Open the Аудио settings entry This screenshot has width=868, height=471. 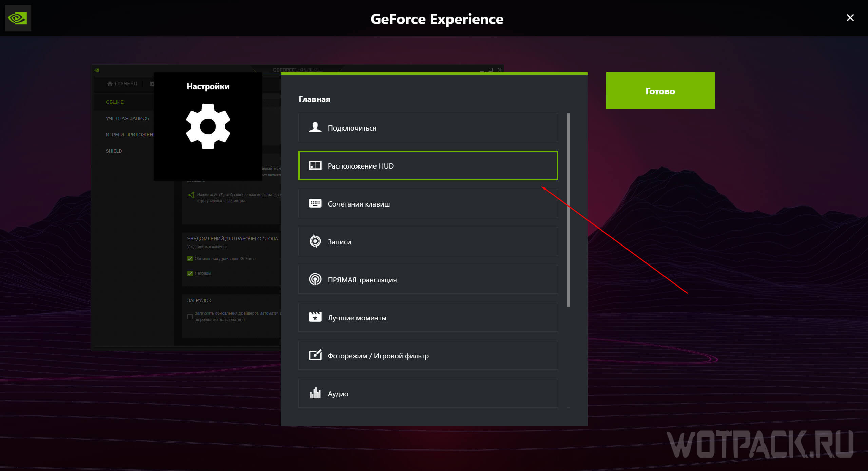(x=428, y=393)
